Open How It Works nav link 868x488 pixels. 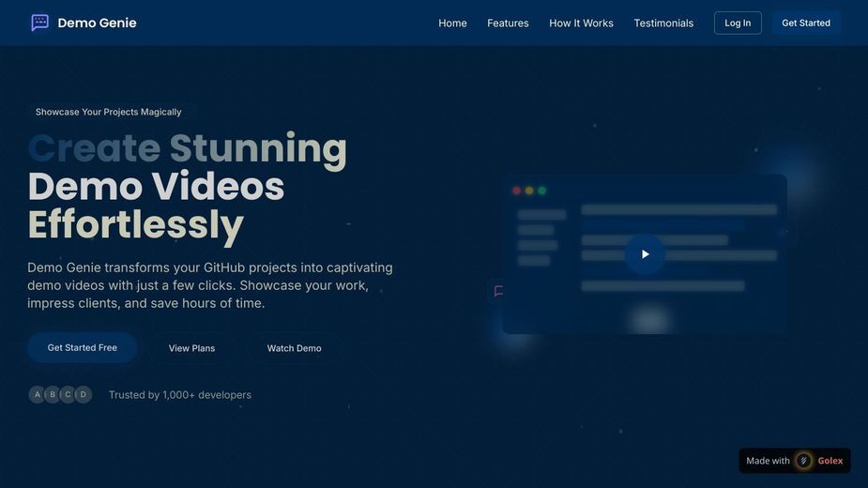[x=581, y=23]
